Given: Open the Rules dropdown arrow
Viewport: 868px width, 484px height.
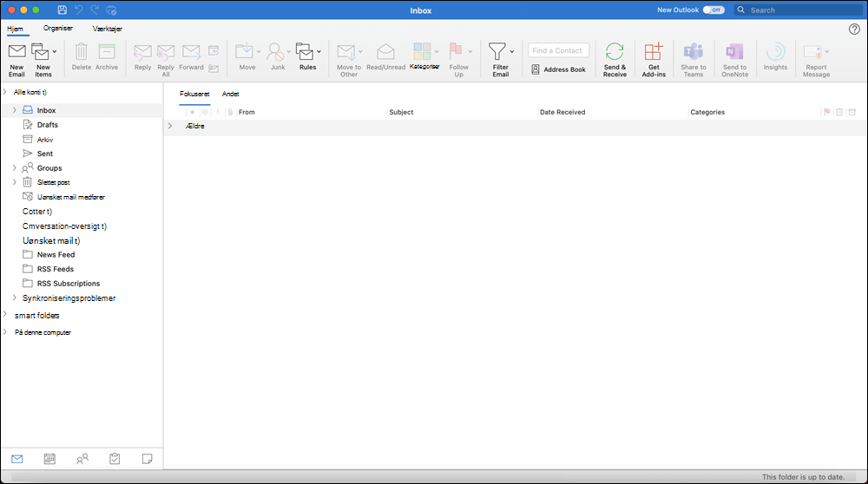Looking at the screenshot, I should 319,51.
